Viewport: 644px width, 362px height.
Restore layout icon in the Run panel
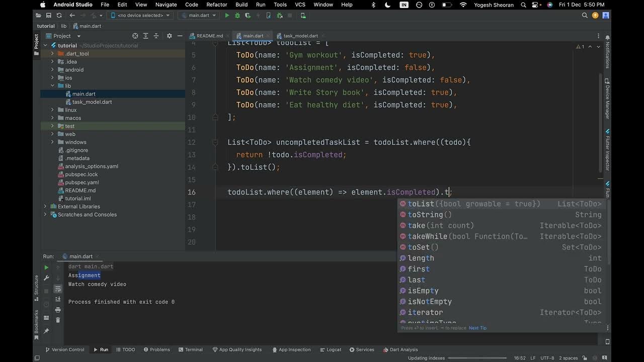[46, 318]
